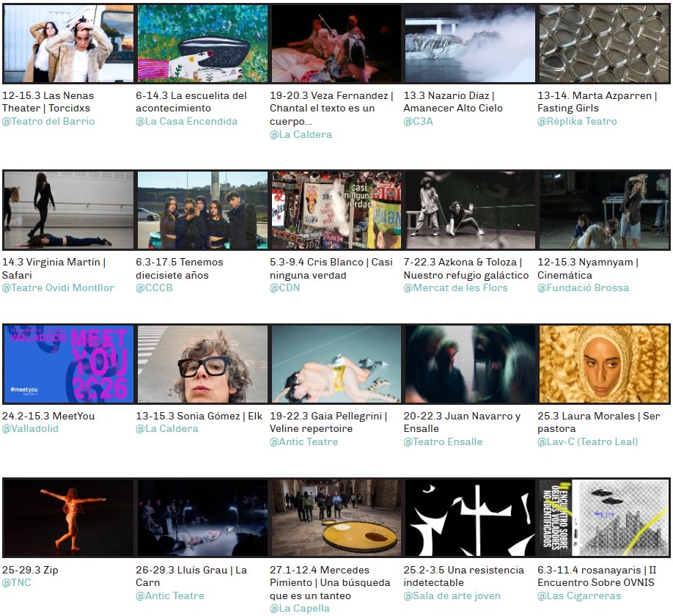673x616 pixels.
Task: Open the Mercedes Pimiento installation thumbnail
Action: click(x=336, y=518)
